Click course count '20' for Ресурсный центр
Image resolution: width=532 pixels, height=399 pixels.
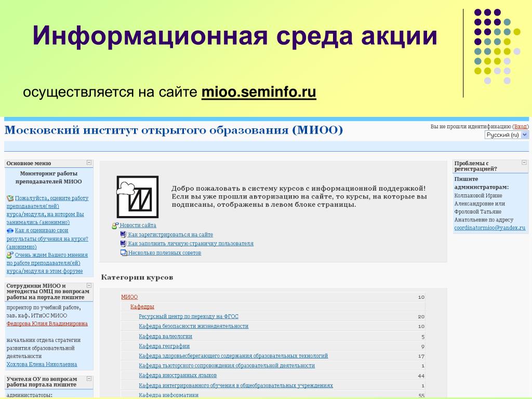point(421,316)
